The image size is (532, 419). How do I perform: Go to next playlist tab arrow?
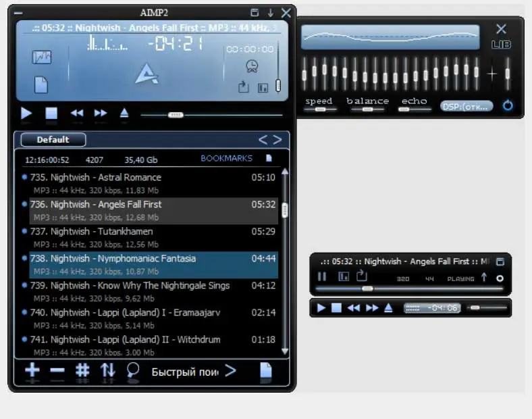click(x=277, y=139)
